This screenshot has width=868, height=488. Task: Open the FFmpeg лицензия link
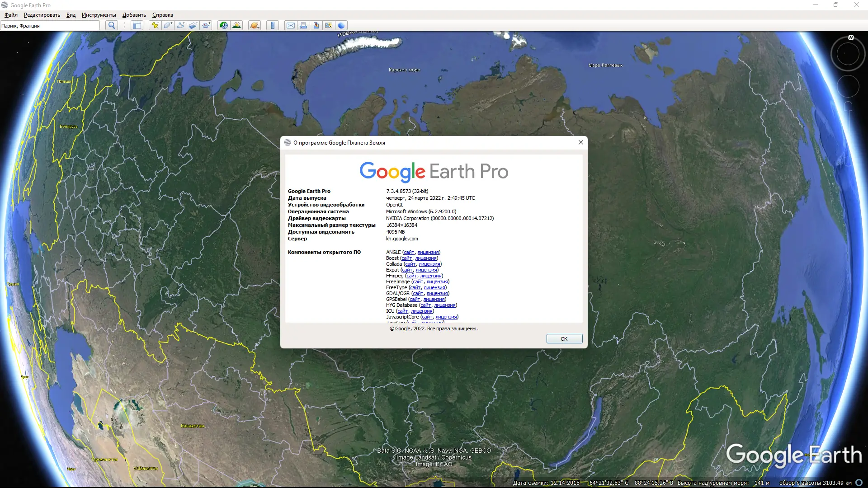[x=430, y=276]
